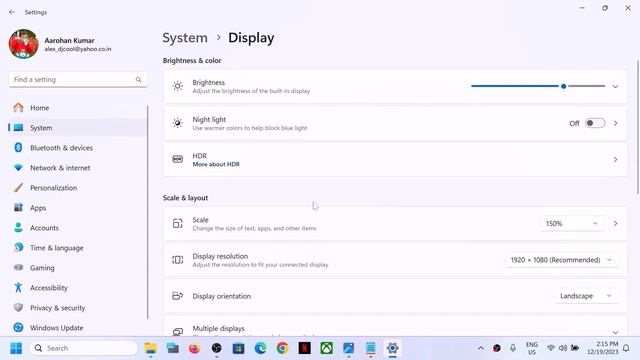Open Apps settings page
The image size is (640, 360).
[x=78, y=208]
